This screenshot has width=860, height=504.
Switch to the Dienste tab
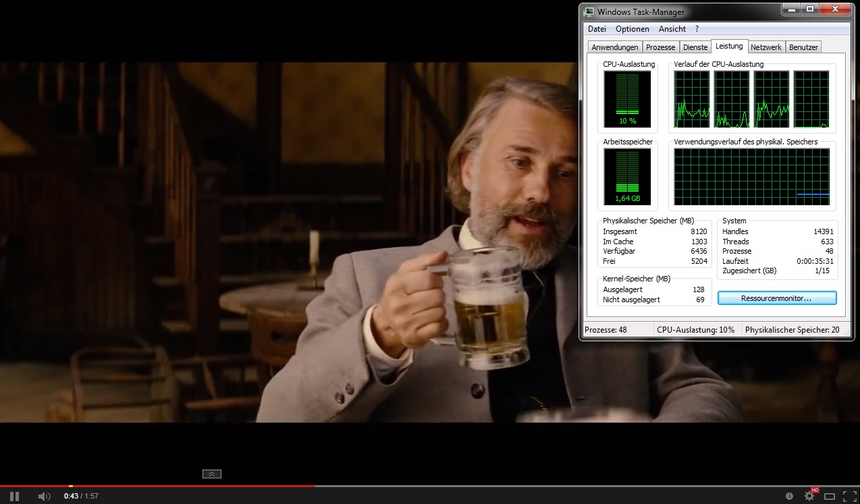click(x=695, y=47)
